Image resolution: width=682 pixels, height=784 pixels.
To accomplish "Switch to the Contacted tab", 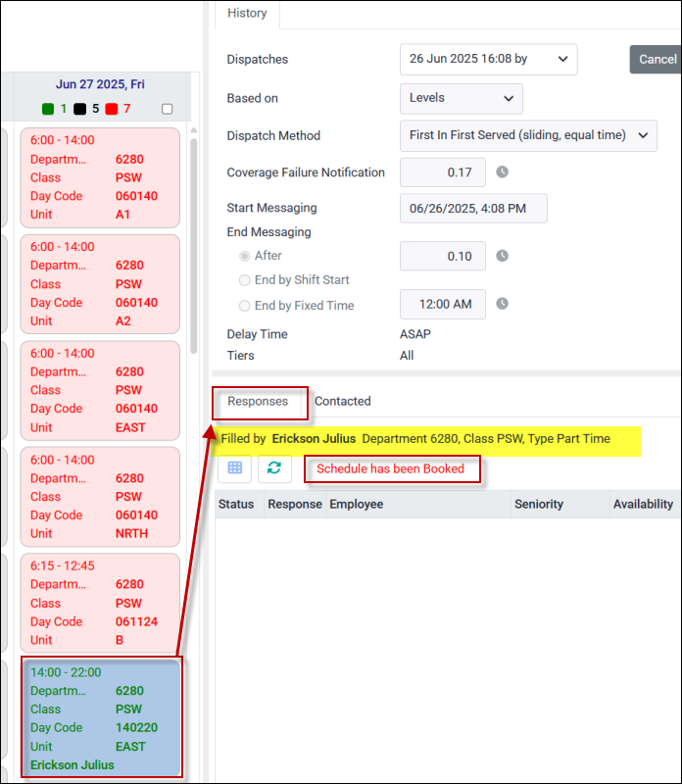I will 343,402.
